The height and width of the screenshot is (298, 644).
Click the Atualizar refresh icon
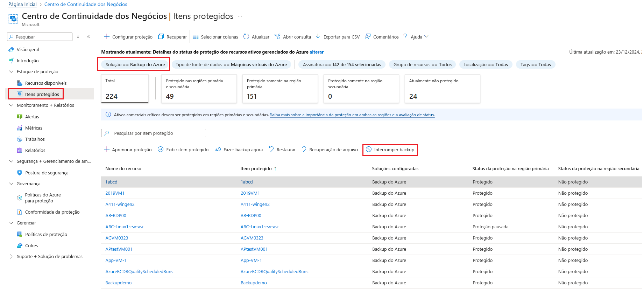point(246,37)
